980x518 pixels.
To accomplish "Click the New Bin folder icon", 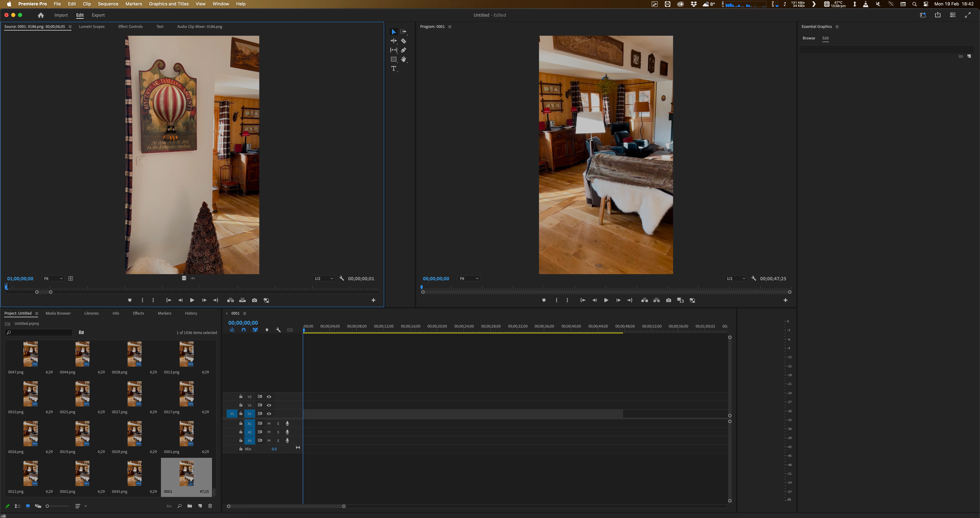I will [x=190, y=506].
